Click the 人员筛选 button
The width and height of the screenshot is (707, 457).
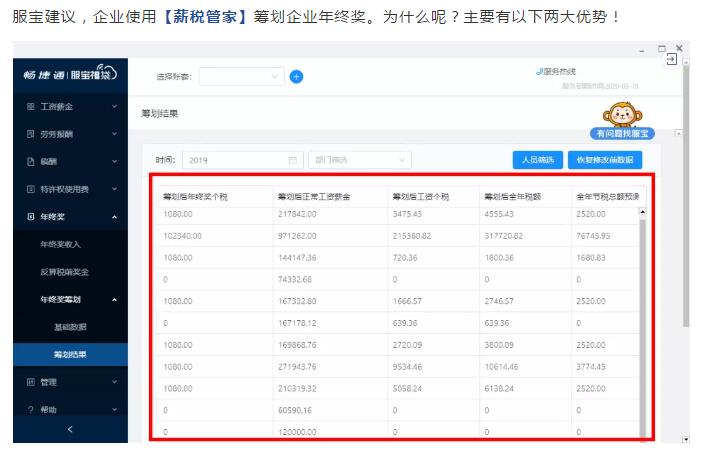pos(537,160)
